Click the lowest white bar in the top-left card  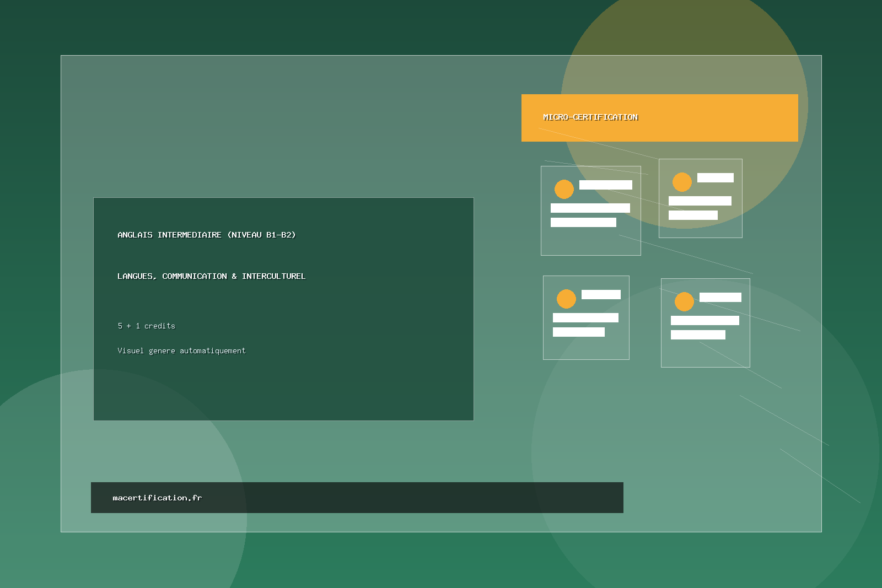pos(583,222)
